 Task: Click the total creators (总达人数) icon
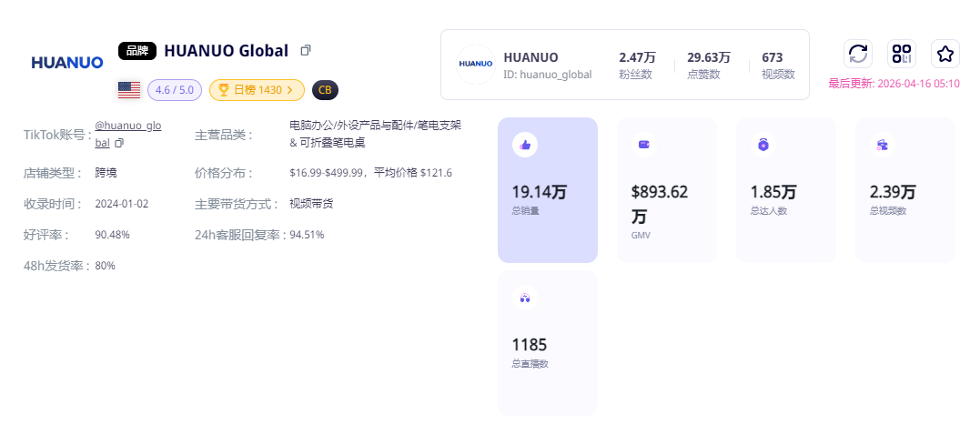click(x=763, y=145)
